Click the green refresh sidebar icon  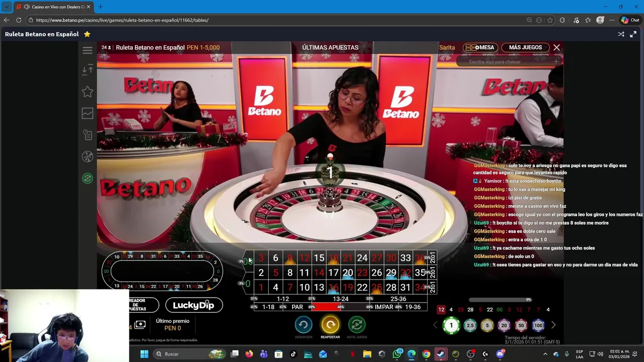(88, 178)
